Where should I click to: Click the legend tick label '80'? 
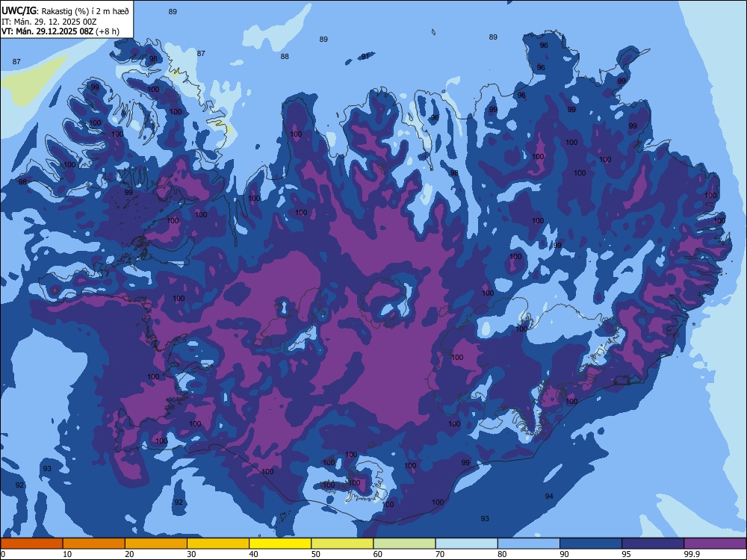click(502, 554)
